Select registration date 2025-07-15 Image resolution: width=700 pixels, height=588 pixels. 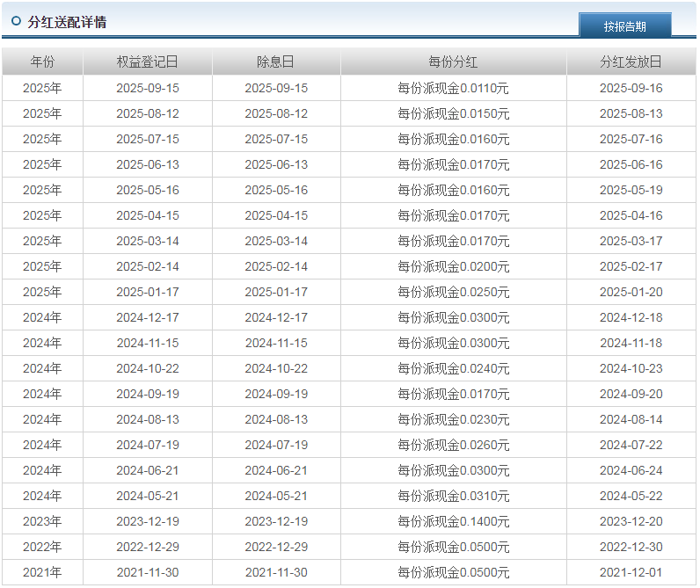(x=148, y=139)
